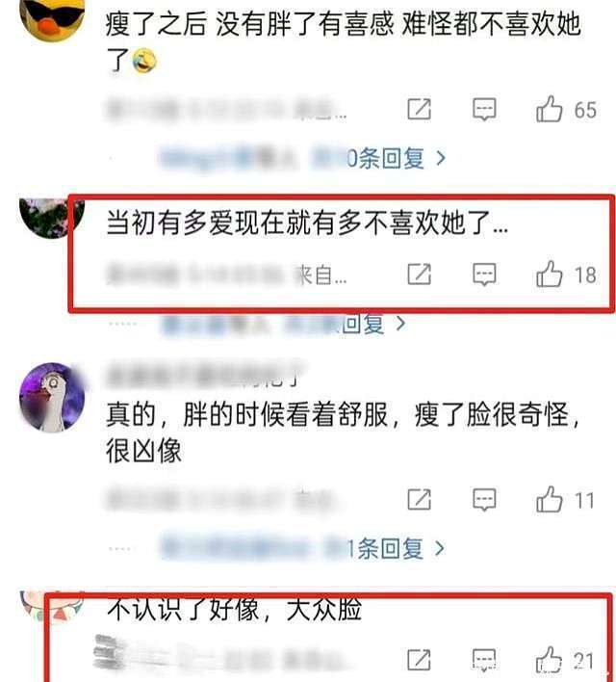Screen dimensions: 616x682
Task: Open the purple bird avatar profile
Action: tap(52, 397)
